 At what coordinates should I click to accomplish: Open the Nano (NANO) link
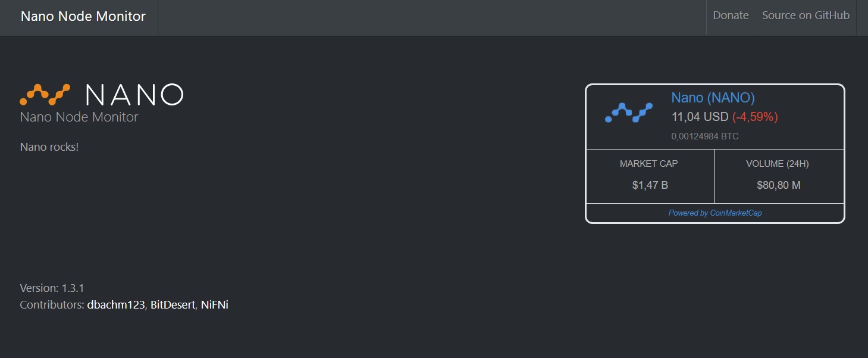713,97
